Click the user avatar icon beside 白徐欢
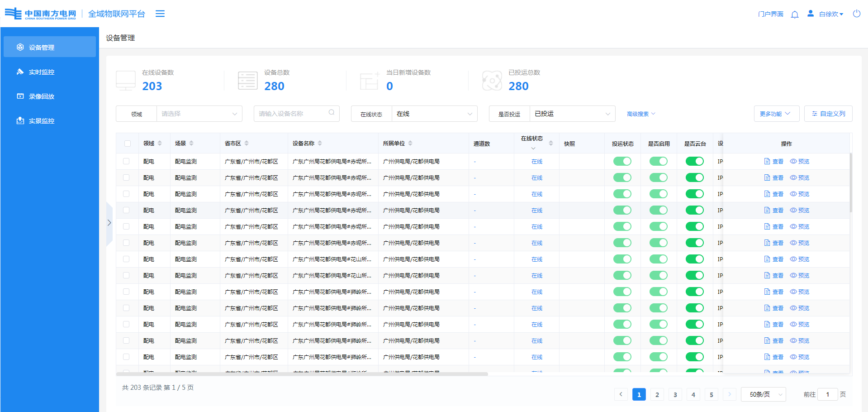Viewport: 868px width, 412px height. click(811, 14)
